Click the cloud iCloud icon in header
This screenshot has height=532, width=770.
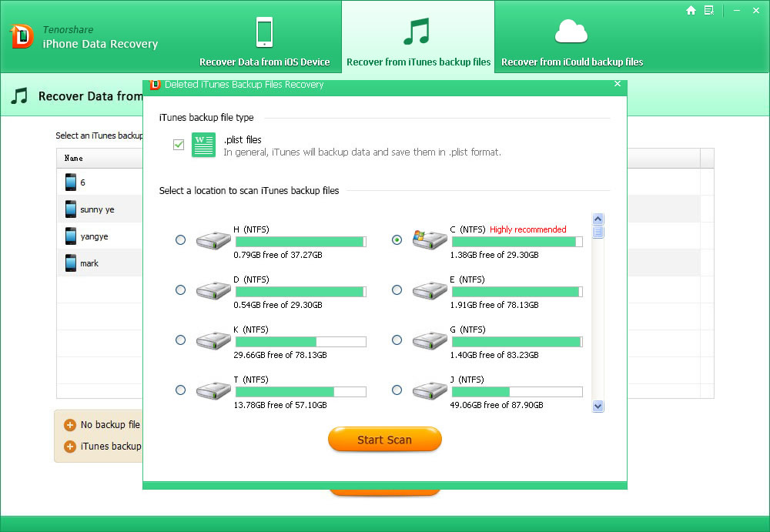click(x=571, y=32)
